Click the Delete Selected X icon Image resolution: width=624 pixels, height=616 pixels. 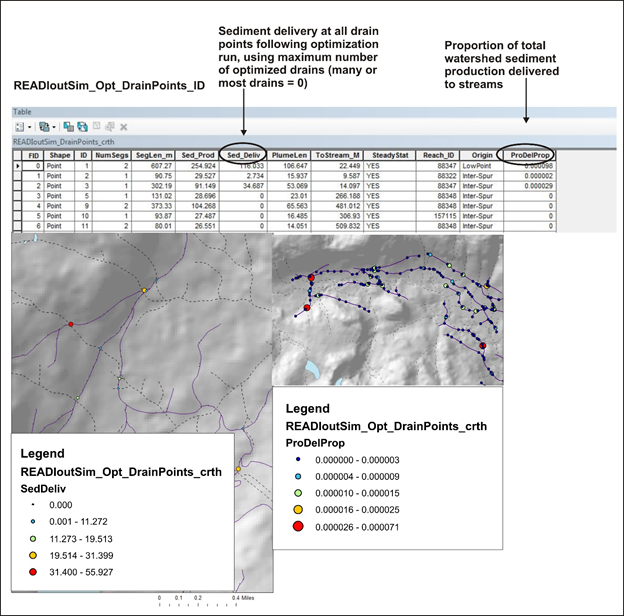[123, 127]
